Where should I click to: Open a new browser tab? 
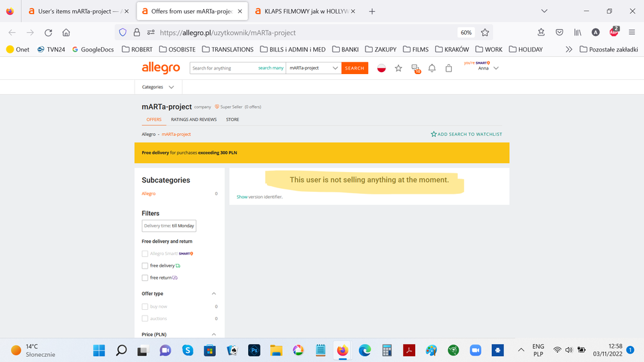(x=372, y=12)
